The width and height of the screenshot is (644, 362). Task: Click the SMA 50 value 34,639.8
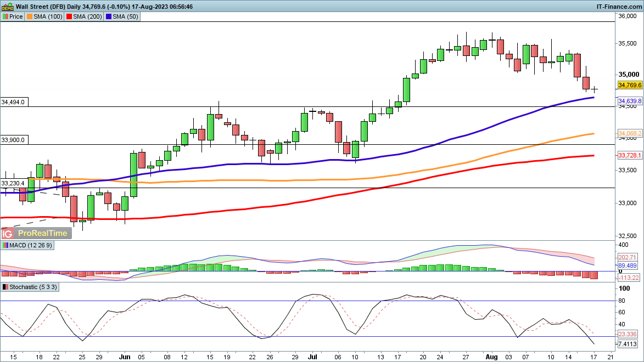coord(630,101)
